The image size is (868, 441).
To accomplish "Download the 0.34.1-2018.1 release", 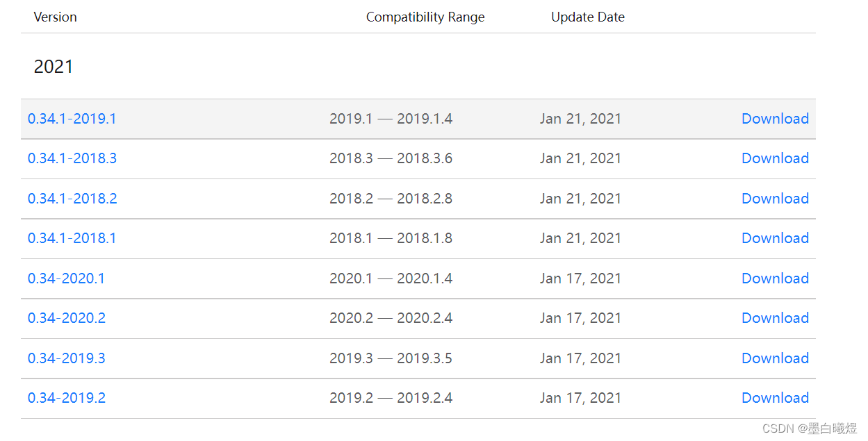I will (775, 238).
